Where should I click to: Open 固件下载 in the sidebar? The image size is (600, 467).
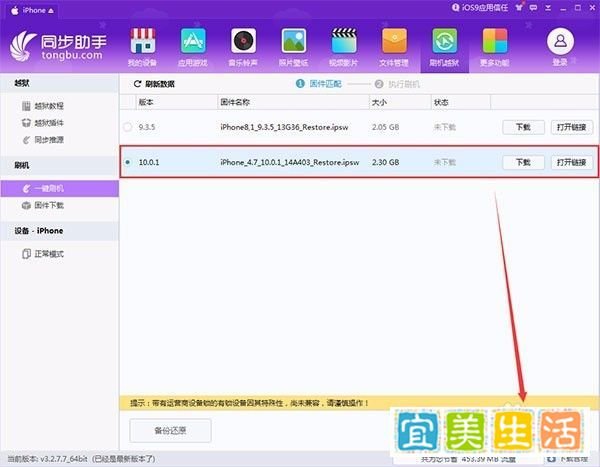click(x=43, y=206)
